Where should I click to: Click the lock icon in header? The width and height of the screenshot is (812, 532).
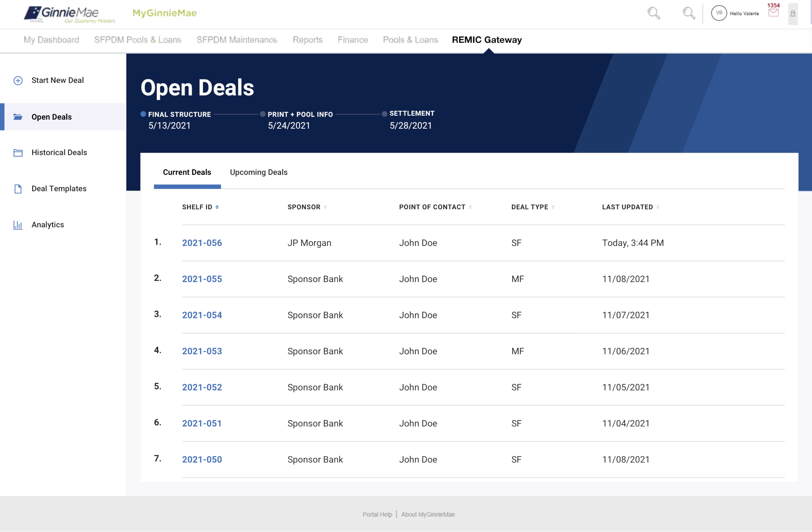[793, 14]
